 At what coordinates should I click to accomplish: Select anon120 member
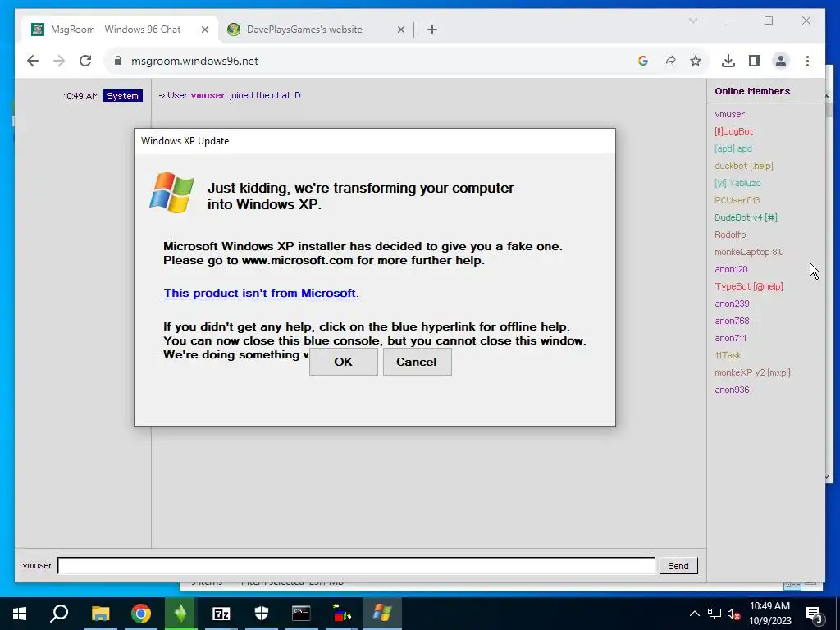click(x=731, y=269)
